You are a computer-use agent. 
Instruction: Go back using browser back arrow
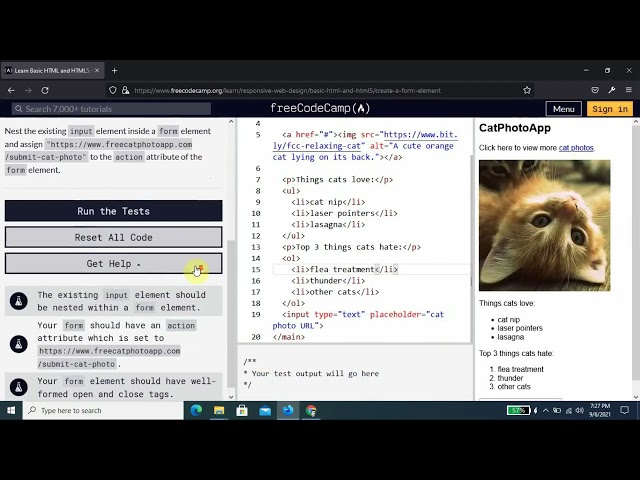tap(11, 90)
